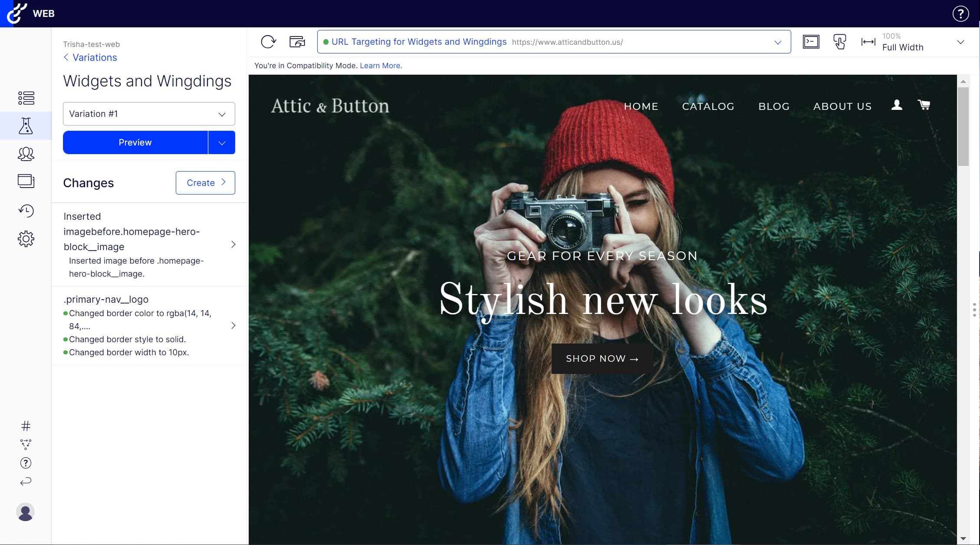
Task: Open the History clock icon in sidebar
Action: click(x=26, y=211)
